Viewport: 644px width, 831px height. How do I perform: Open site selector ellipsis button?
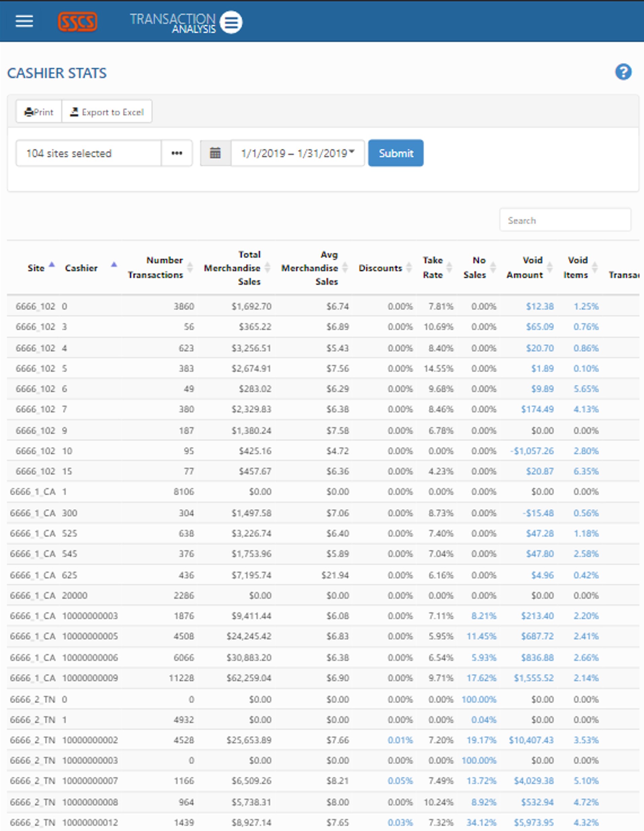pos(177,153)
